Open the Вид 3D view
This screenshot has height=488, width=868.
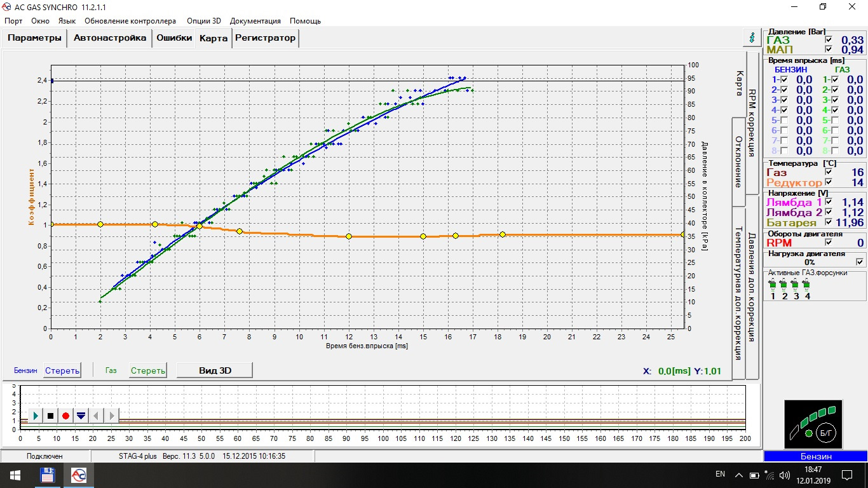[215, 370]
